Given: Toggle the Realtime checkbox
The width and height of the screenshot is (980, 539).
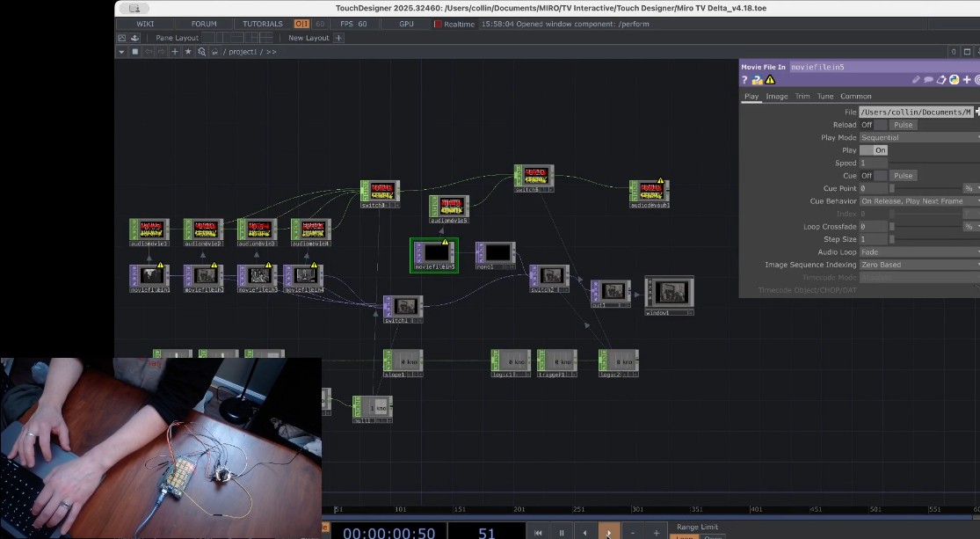Looking at the screenshot, I should click(x=438, y=24).
